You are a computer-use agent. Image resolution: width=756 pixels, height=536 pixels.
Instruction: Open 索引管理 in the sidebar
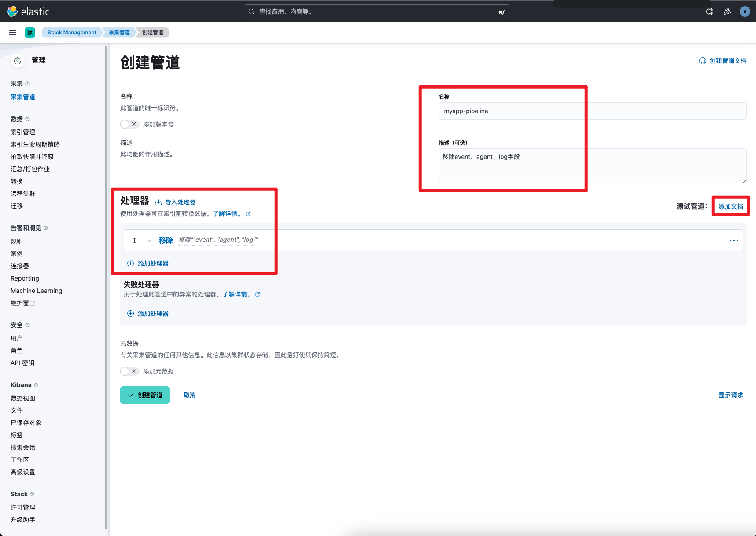pyautogui.click(x=23, y=132)
